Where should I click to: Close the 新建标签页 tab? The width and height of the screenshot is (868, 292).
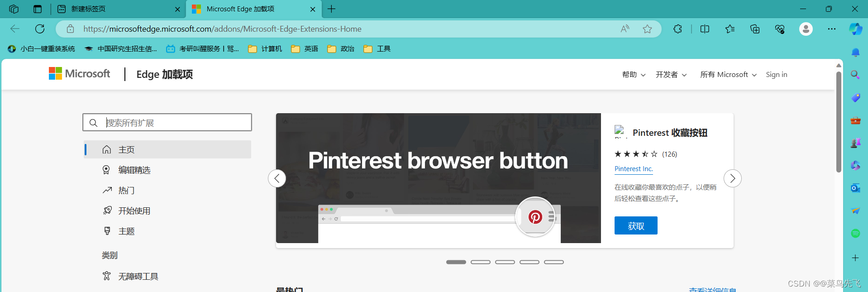click(177, 9)
